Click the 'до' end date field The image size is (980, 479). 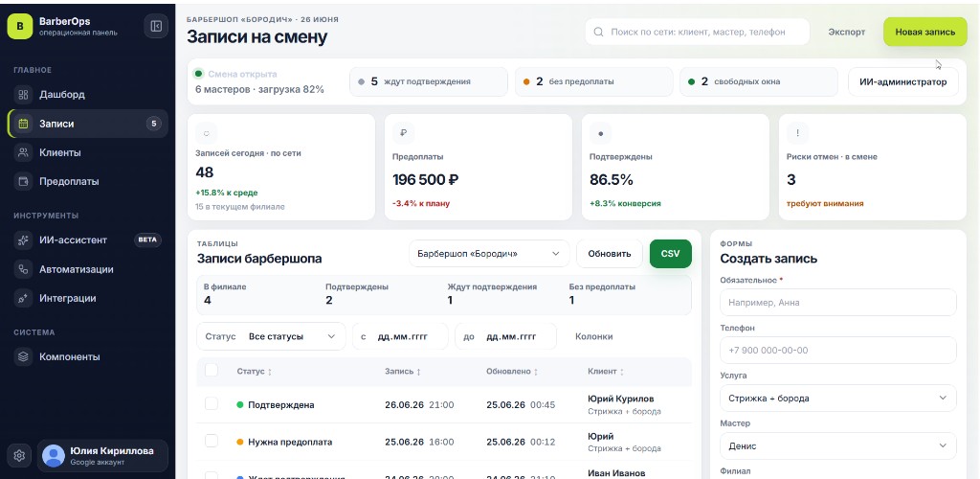(x=505, y=336)
